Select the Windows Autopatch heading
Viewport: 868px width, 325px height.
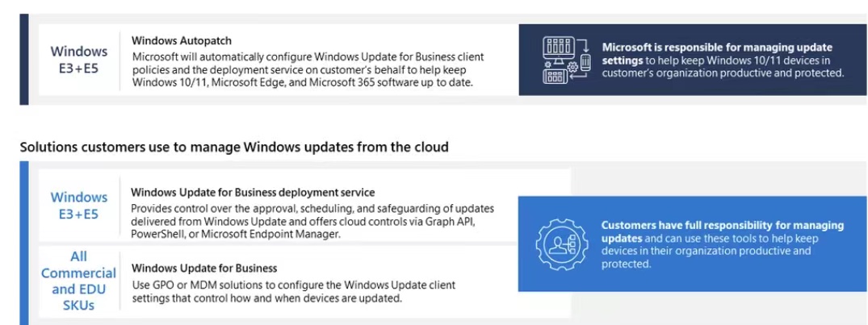pyautogui.click(x=182, y=41)
